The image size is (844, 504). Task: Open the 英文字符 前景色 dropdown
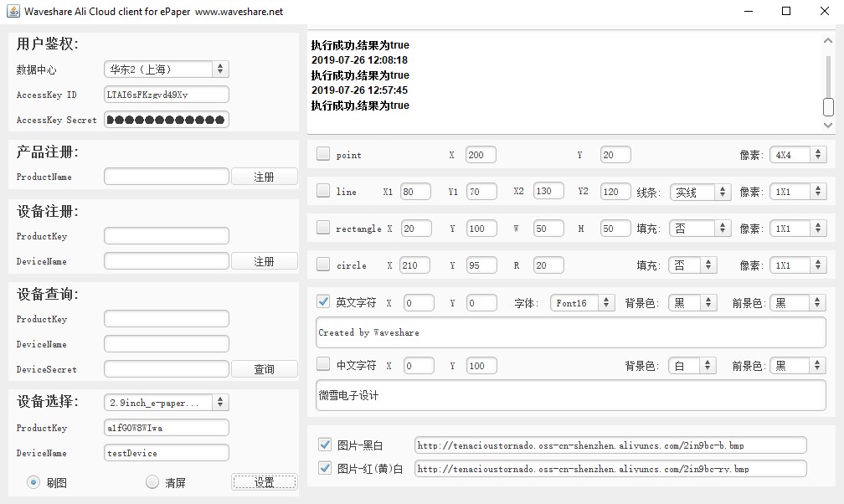point(798,302)
